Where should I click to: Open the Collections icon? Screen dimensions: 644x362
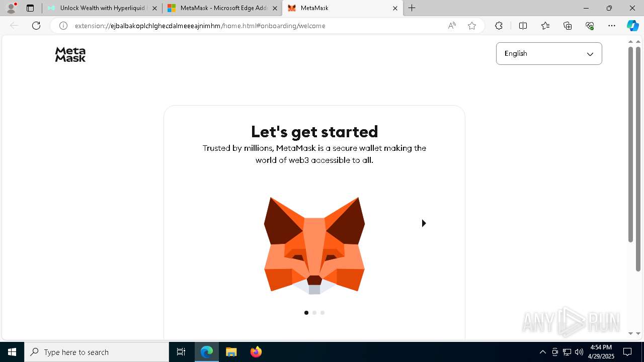coord(568,26)
